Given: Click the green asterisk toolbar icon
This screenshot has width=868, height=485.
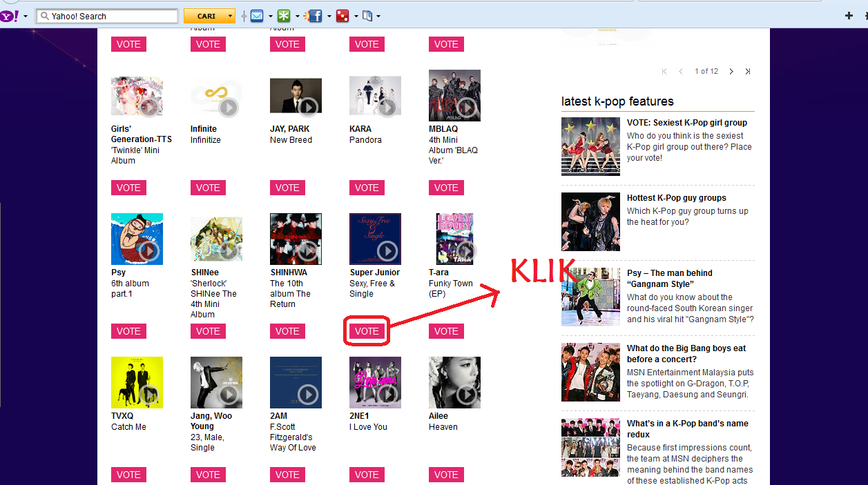Looking at the screenshot, I should (284, 16).
